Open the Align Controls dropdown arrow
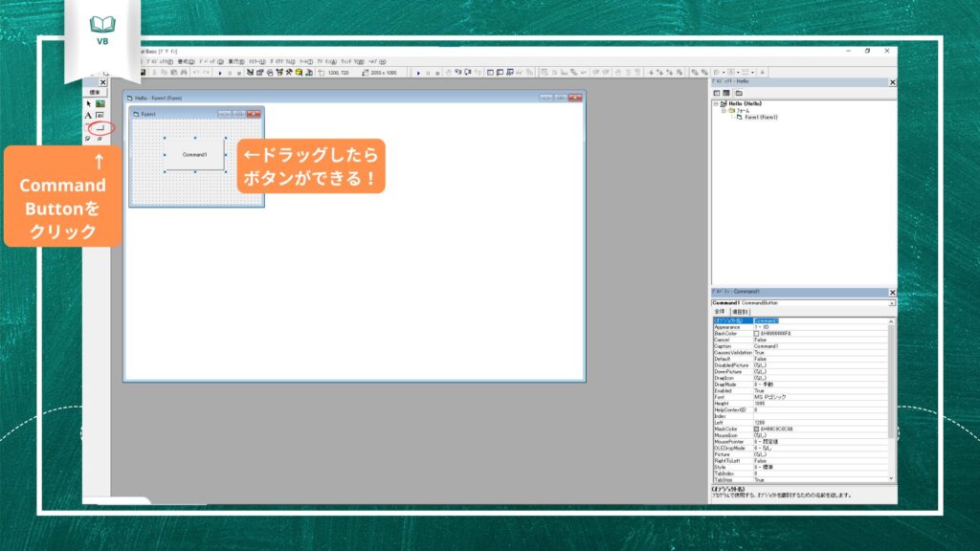This screenshot has height=551, width=980. [x=724, y=73]
